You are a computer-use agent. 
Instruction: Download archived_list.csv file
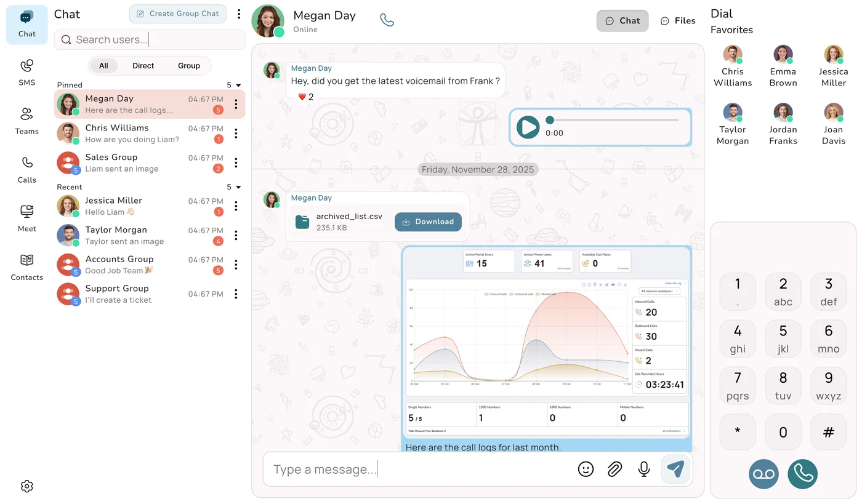click(x=428, y=222)
